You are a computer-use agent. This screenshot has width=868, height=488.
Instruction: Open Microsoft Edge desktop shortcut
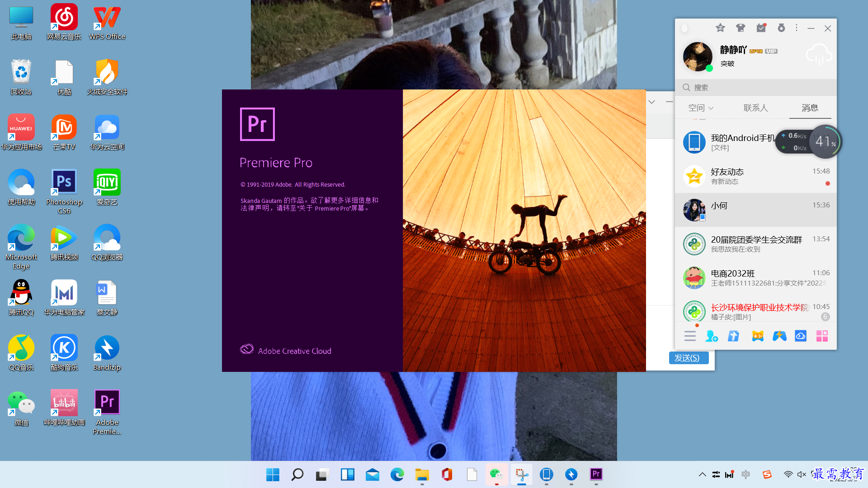21,246
